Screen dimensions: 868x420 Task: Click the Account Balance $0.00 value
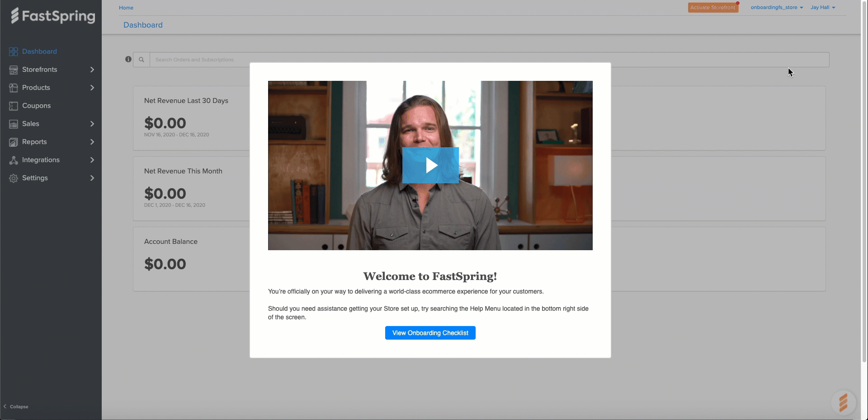(165, 264)
